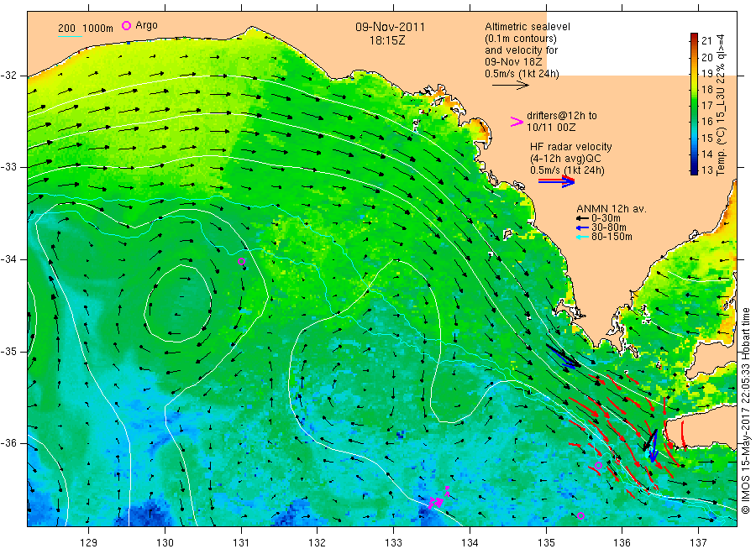Click the longitude axis label 129
Image resolution: width=756 pixels, height=554 pixels.
coord(89,543)
